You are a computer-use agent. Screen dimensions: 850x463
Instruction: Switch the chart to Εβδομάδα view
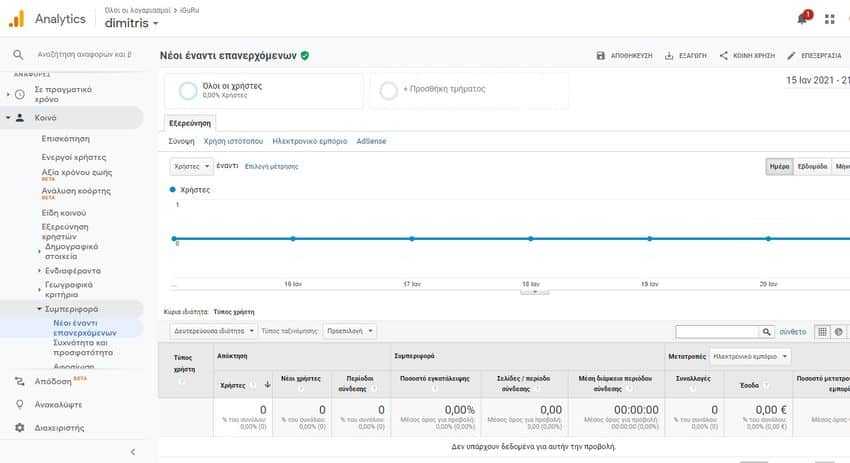point(812,166)
